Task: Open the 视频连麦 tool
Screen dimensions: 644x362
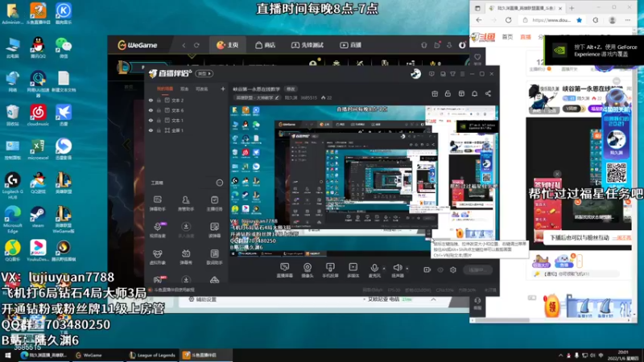Action: click(x=157, y=230)
